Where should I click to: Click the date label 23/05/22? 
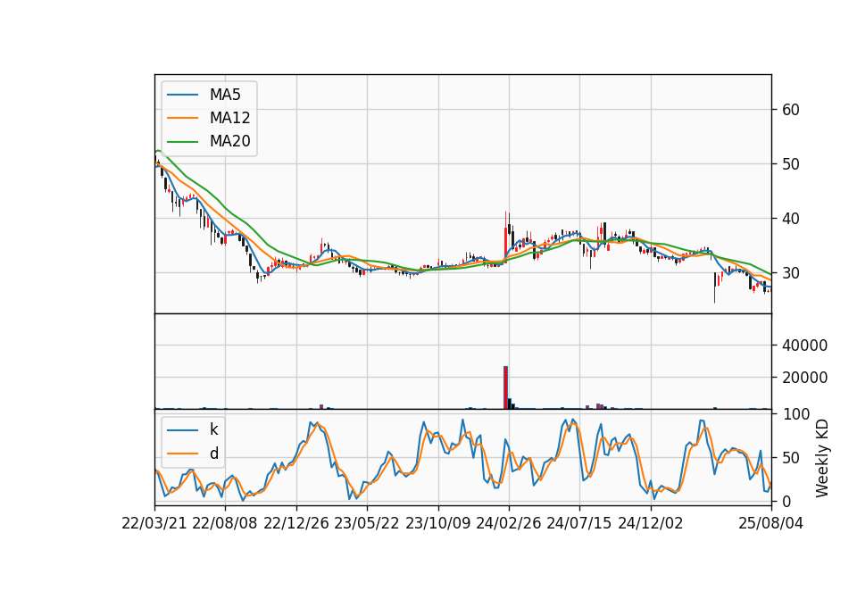pyautogui.click(x=367, y=524)
